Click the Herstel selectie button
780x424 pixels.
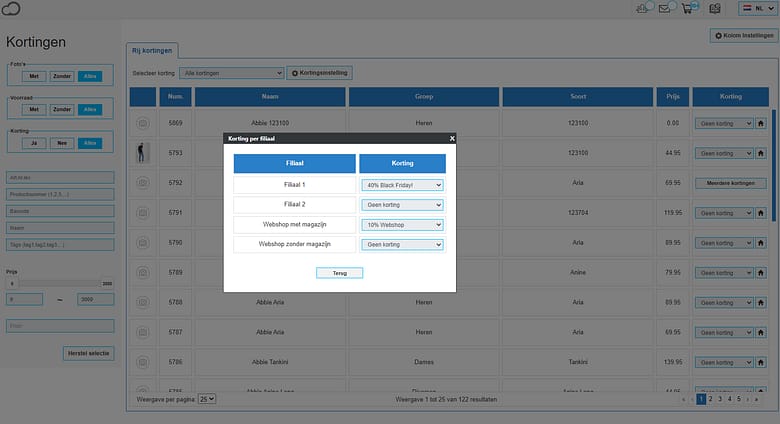point(89,353)
